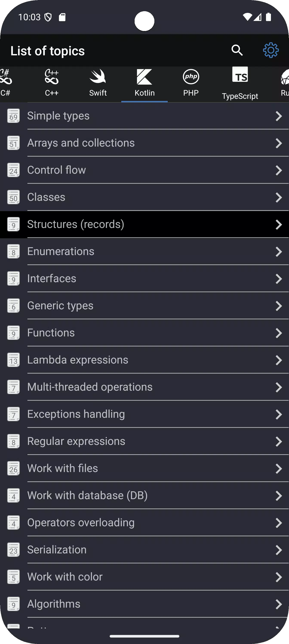
Task: Click the 69 count badge beside Simple types
Action: pos(14,116)
